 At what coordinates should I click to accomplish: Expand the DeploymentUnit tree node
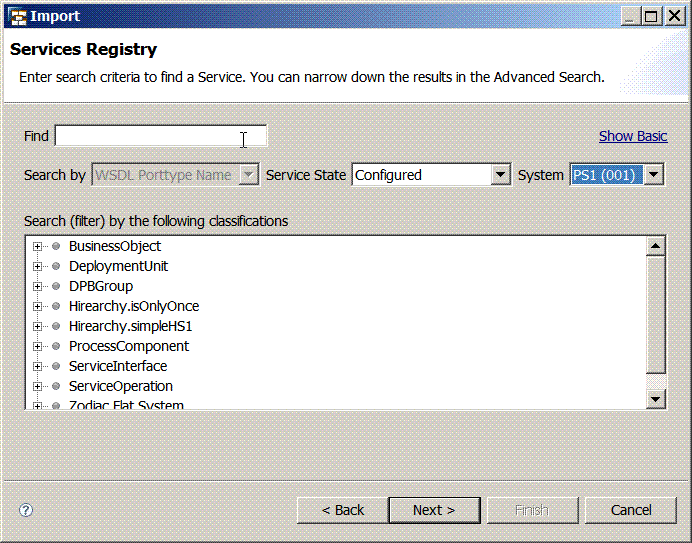[38, 266]
